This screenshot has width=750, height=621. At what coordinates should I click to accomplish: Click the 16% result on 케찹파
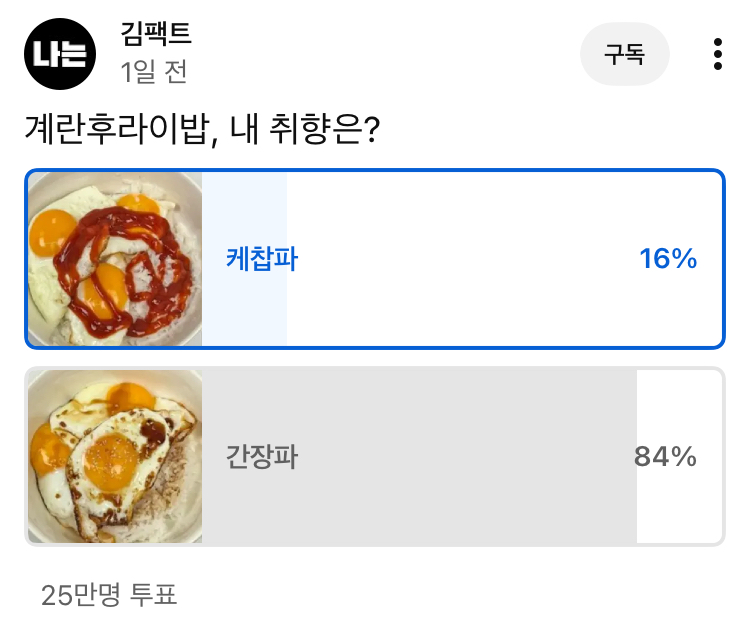668,260
